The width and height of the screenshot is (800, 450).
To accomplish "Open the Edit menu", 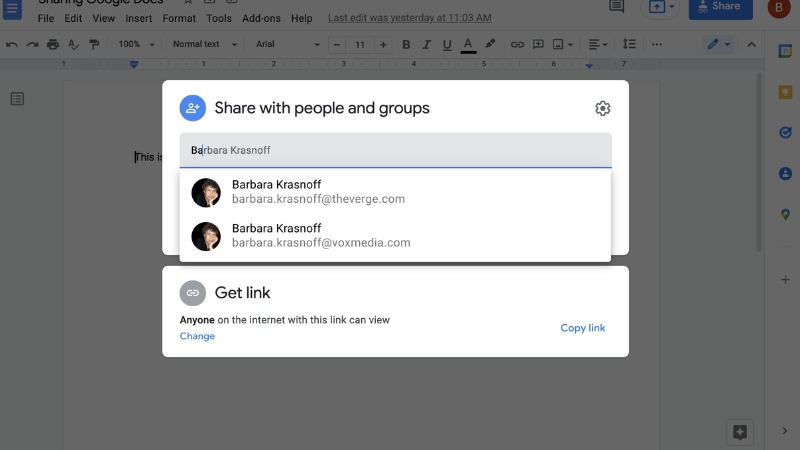I will [x=73, y=18].
